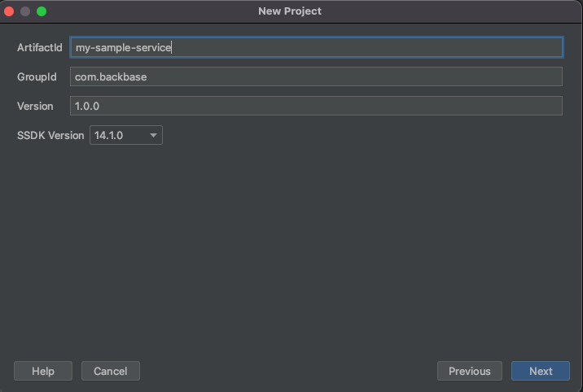Click the com.backbase text in GroupId
Image resolution: width=583 pixels, height=392 pixels.
[111, 76]
